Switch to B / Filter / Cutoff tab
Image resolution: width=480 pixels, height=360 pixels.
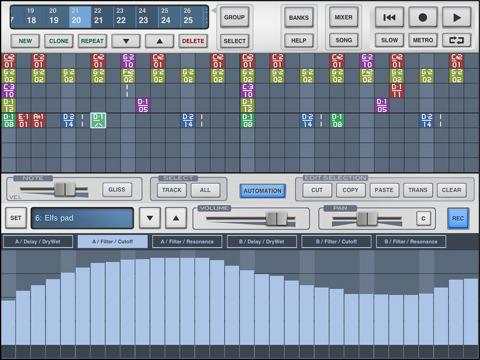click(336, 242)
